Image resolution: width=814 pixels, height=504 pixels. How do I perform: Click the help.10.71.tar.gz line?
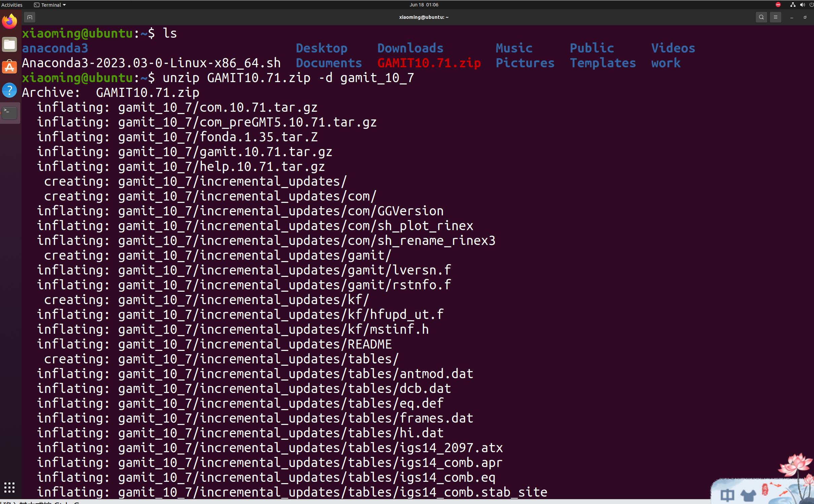click(181, 167)
